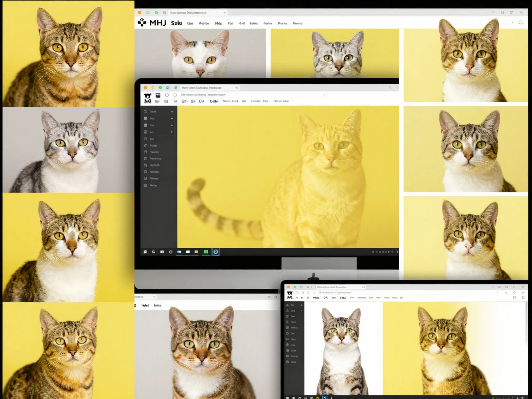Click the cat logo in bottom-right window toolbar
The height and width of the screenshot is (399, 532).
pos(290,295)
